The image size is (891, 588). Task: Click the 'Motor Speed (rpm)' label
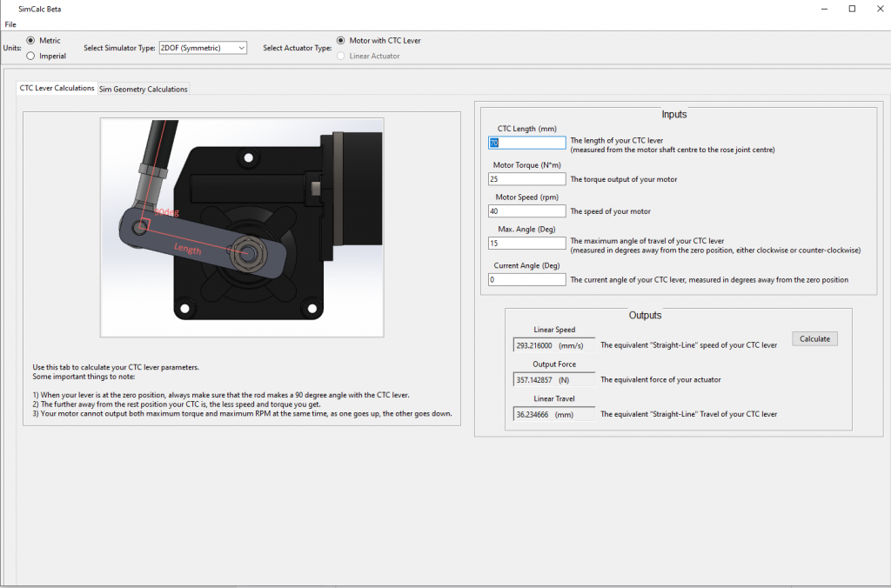tap(526, 197)
